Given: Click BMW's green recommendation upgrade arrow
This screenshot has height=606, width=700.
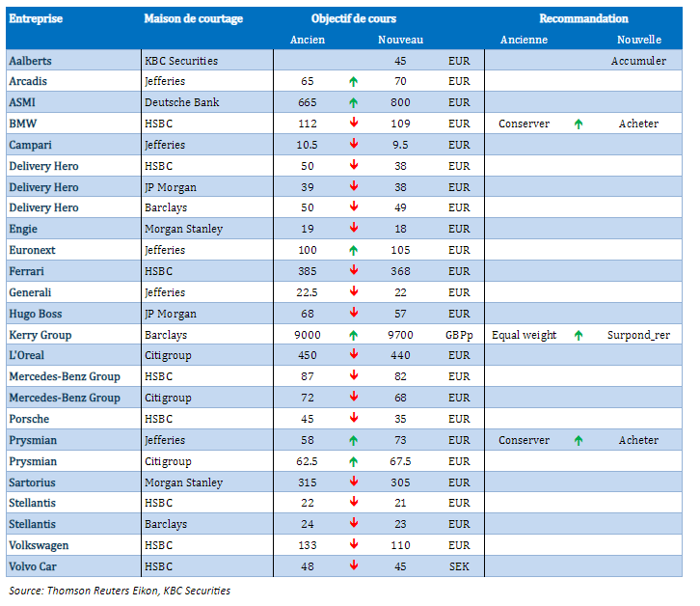Looking at the screenshot, I should coord(579,124).
